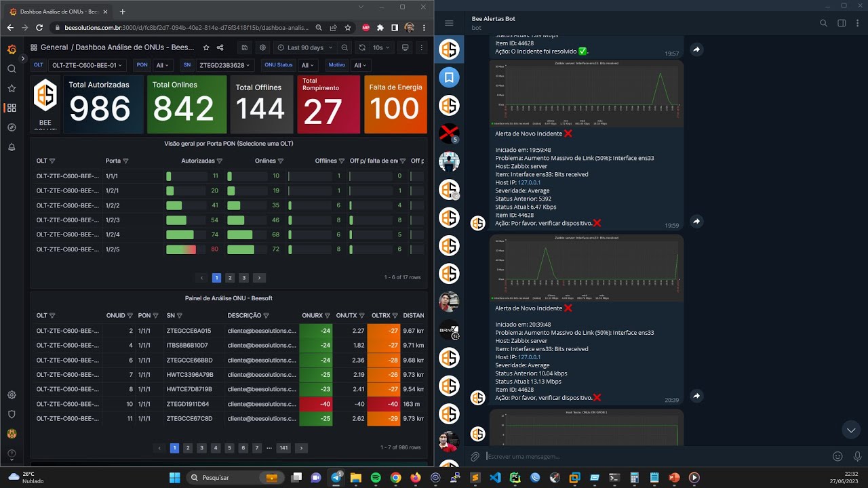Open the ONU Status All dropdown

[x=308, y=65]
